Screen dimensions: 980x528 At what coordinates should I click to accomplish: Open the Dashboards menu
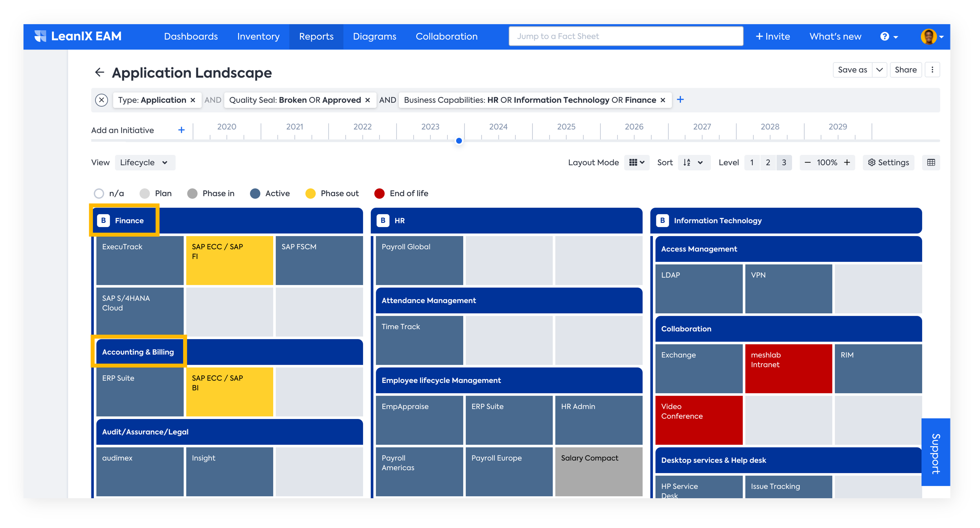pyautogui.click(x=191, y=37)
